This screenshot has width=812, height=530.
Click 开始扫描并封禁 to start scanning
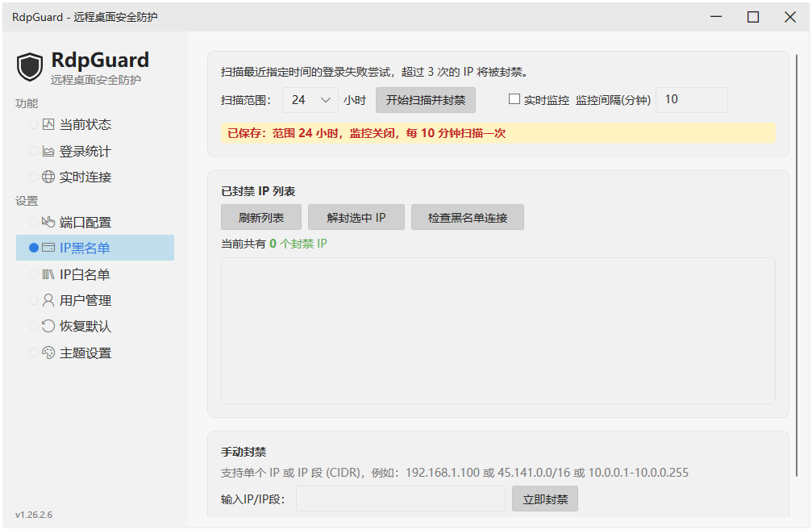pos(425,99)
